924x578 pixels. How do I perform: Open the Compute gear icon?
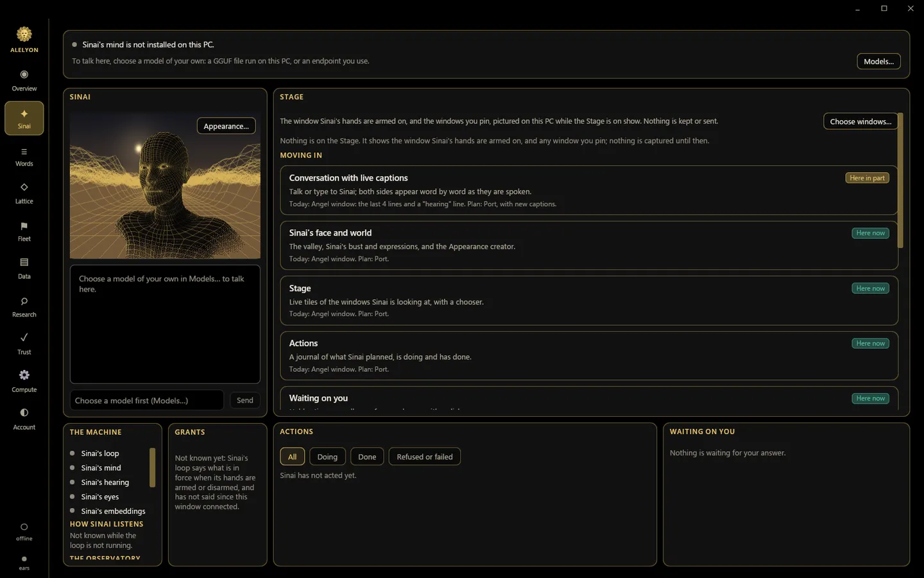point(24,375)
